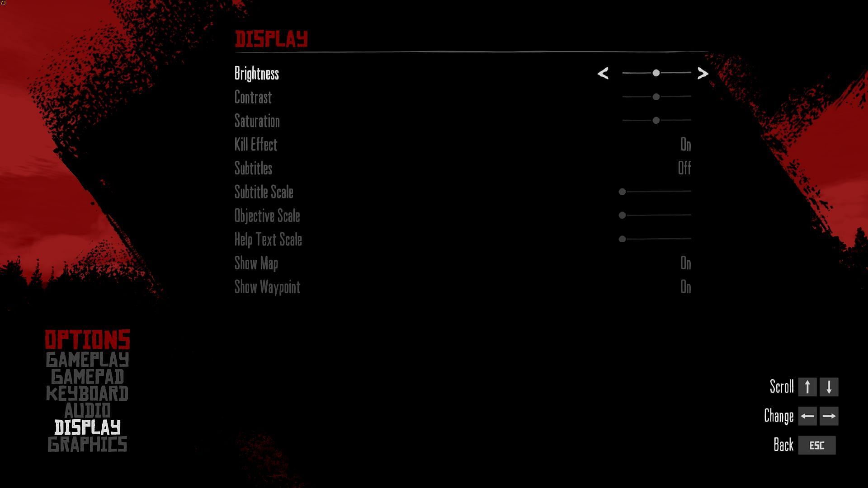Navigate to KEYBOARD options menu
Image resolution: width=868 pixels, height=488 pixels.
pyautogui.click(x=87, y=393)
